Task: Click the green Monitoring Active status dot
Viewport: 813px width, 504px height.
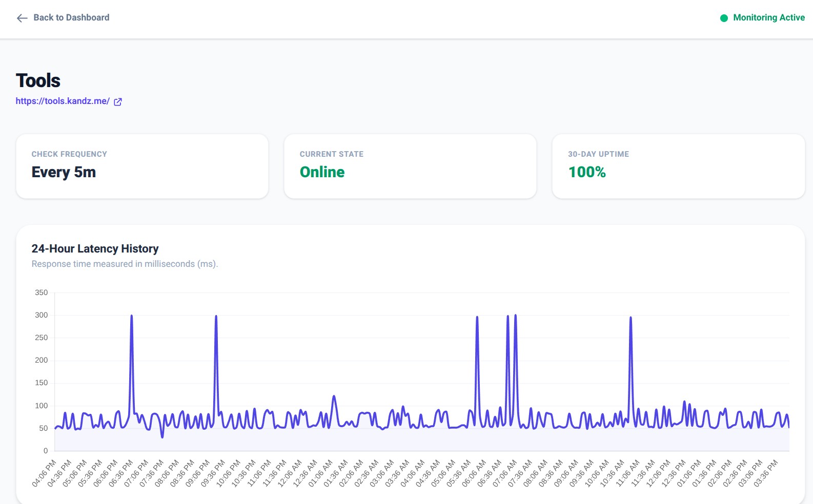Action: (724, 18)
